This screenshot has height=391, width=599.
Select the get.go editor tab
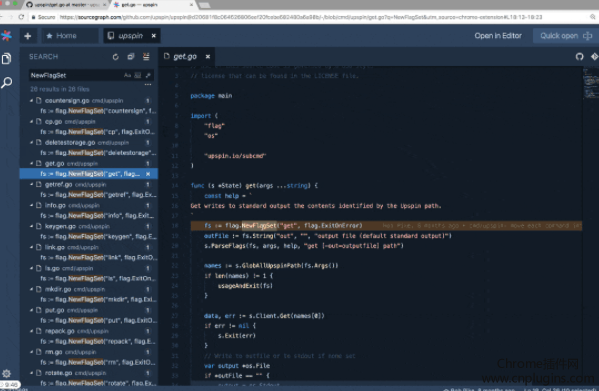click(185, 57)
